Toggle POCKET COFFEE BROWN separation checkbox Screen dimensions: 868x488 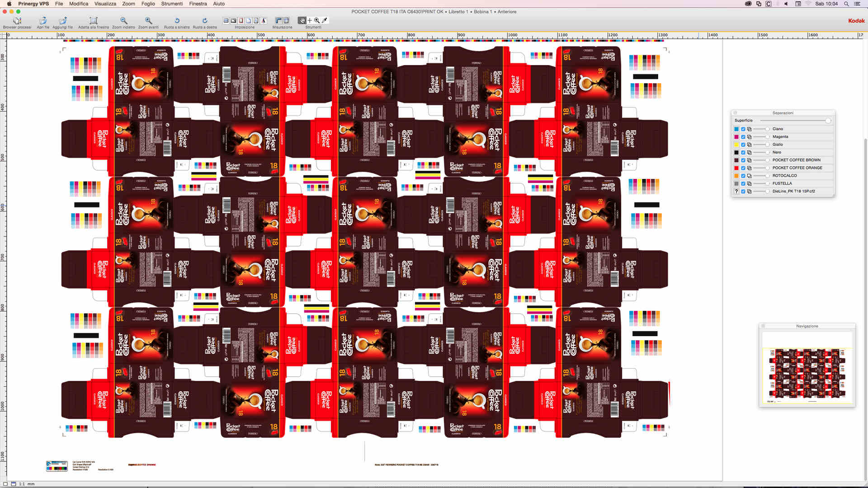click(x=743, y=160)
